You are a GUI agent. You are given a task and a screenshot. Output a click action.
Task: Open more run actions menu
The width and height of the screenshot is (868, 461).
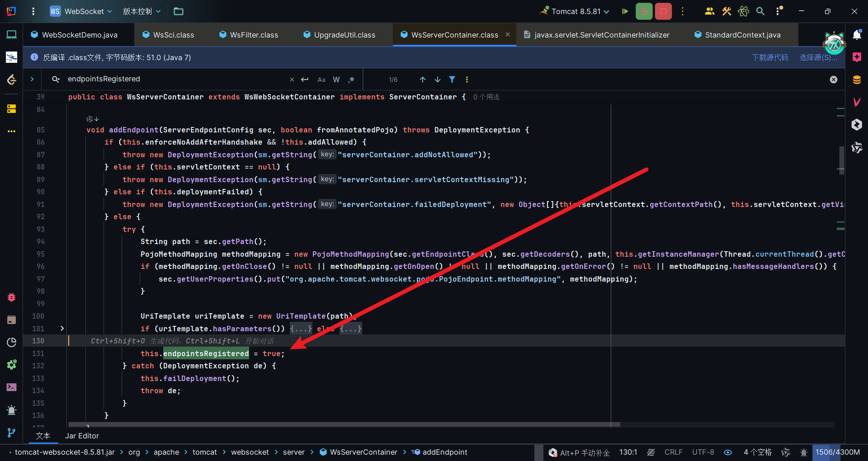click(x=683, y=11)
